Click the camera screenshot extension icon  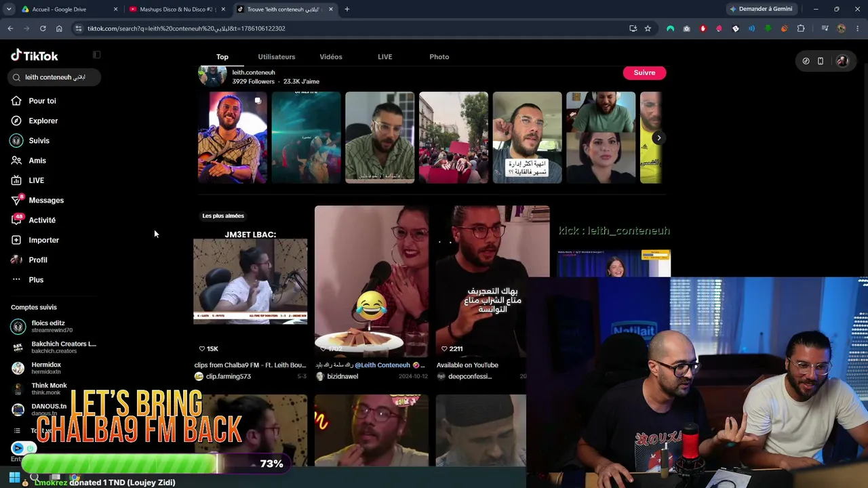pos(686,28)
